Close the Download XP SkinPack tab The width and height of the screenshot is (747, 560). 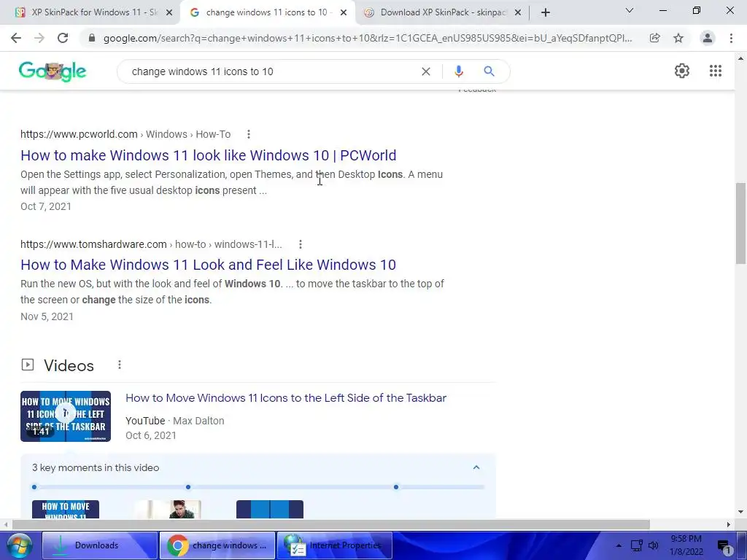point(518,12)
